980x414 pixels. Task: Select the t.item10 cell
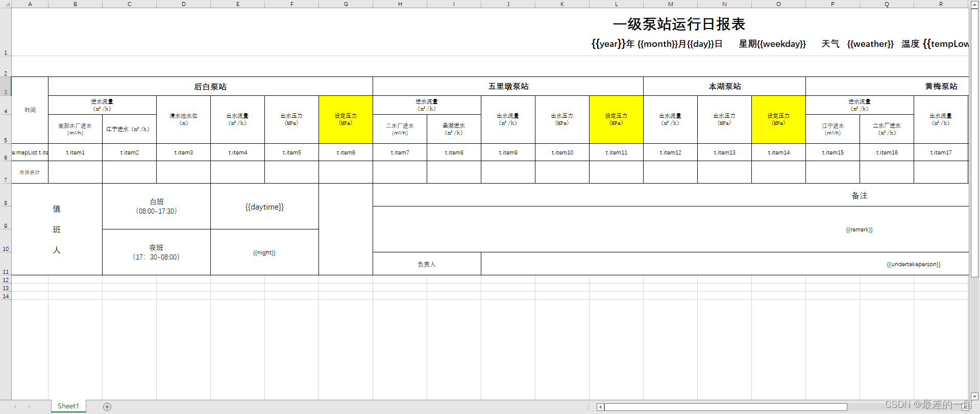(x=562, y=152)
